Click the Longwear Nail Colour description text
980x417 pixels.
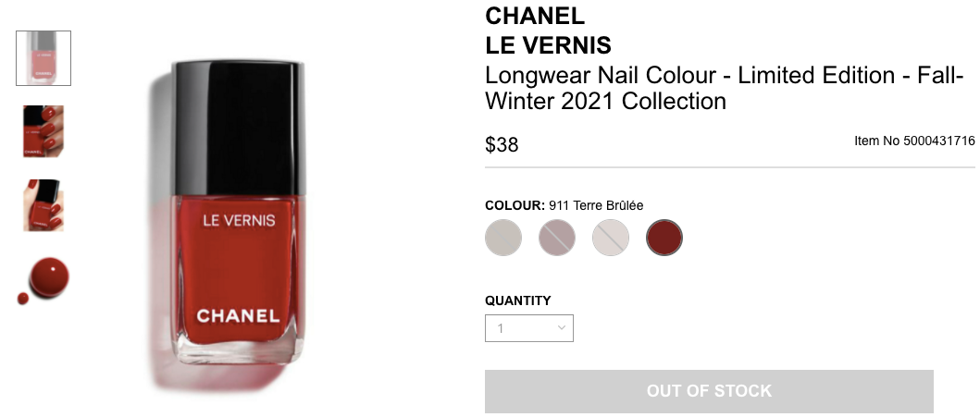pos(725,88)
